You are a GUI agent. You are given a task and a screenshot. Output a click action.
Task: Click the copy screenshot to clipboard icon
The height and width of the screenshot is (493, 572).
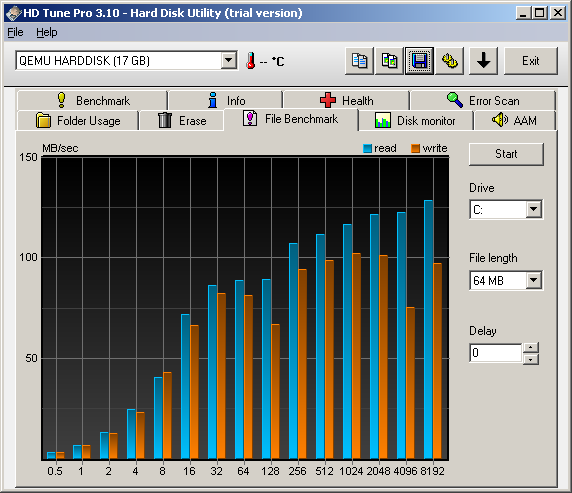click(x=389, y=61)
